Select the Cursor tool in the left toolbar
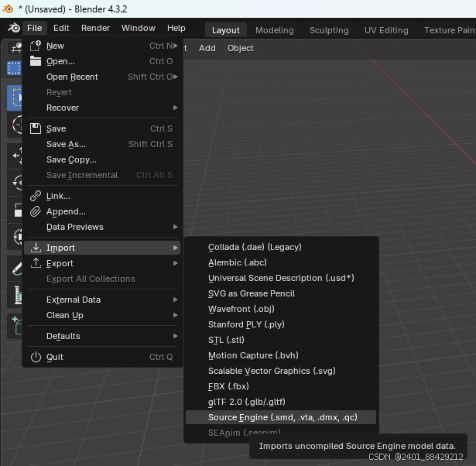 [x=15, y=125]
